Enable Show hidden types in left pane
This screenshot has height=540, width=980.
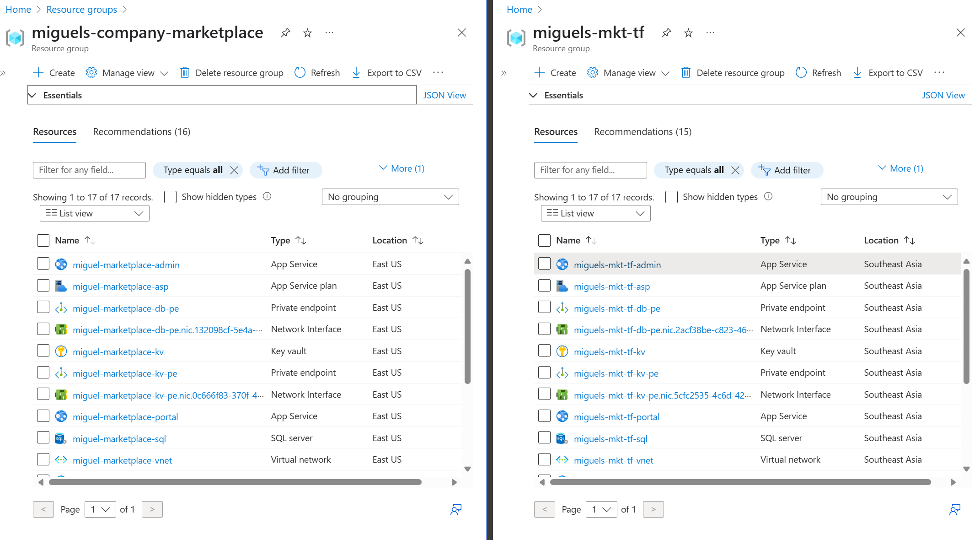tap(170, 197)
